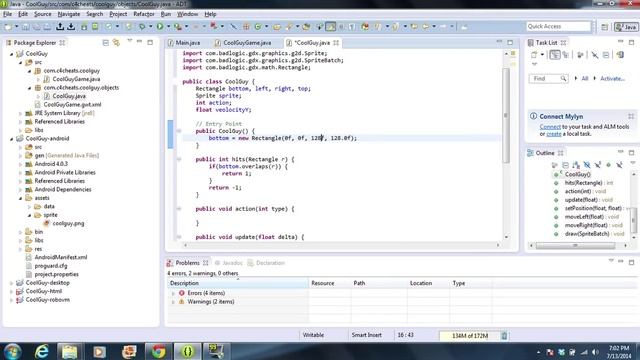Switch to the Main.java editor tab
The height and width of the screenshot is (360, 640).
pos(184,42)
